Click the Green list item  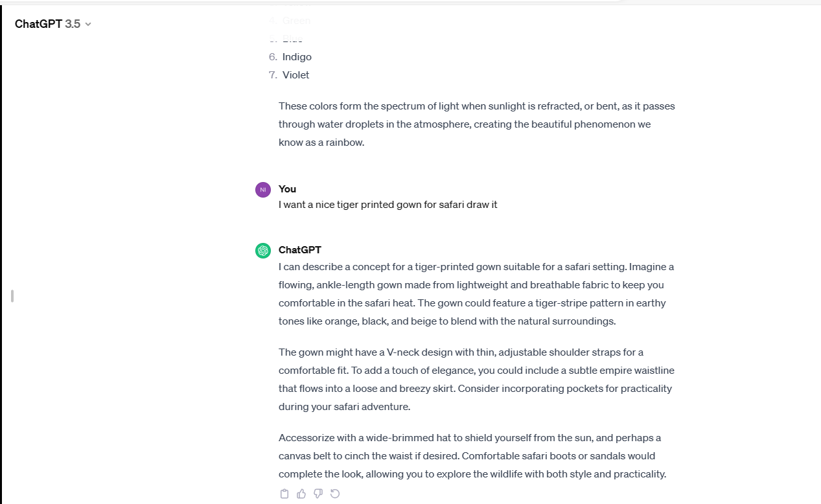click(x=296, y=21)
